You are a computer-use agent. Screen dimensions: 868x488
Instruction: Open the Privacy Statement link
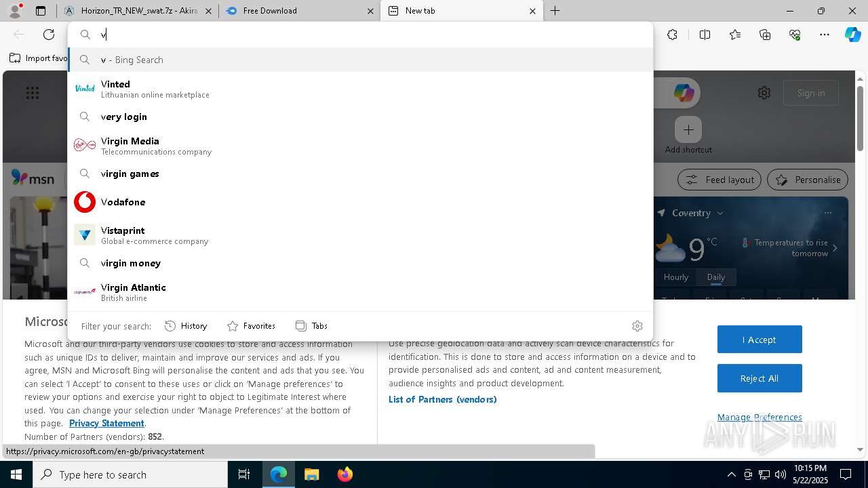[106, 424]
